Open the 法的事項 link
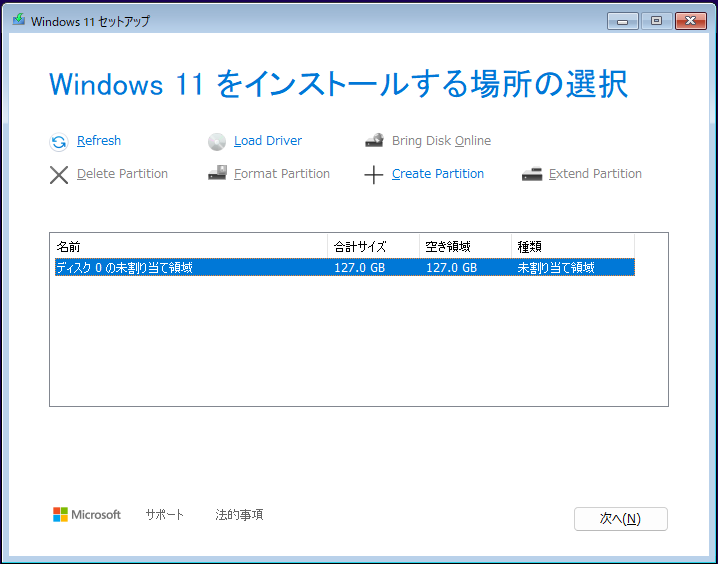Image resolution: width=718 pixels, height=564 pixels. [x=239, y=515]
